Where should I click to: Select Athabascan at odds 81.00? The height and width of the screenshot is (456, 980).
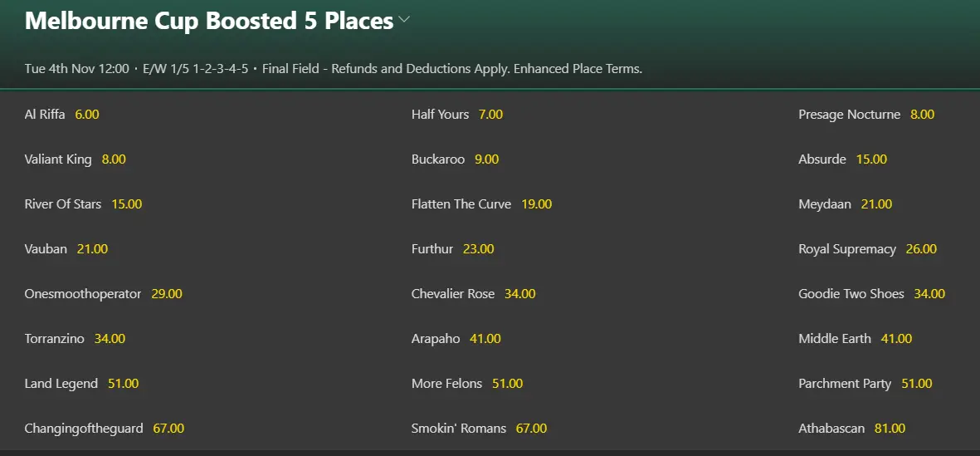[890, 429]
